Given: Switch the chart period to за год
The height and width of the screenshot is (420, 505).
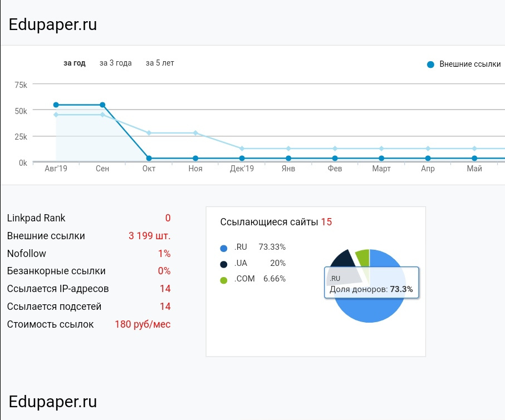Looking at the screenshot, I should click(75, 63).
